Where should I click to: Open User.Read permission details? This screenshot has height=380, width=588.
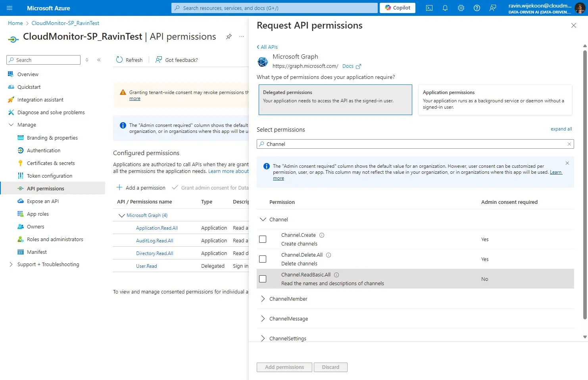146,266
